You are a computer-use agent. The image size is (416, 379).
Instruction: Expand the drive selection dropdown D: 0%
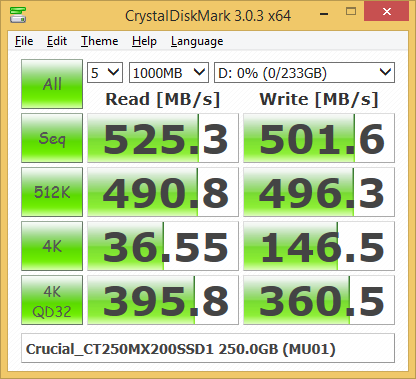tap(304, 73)
